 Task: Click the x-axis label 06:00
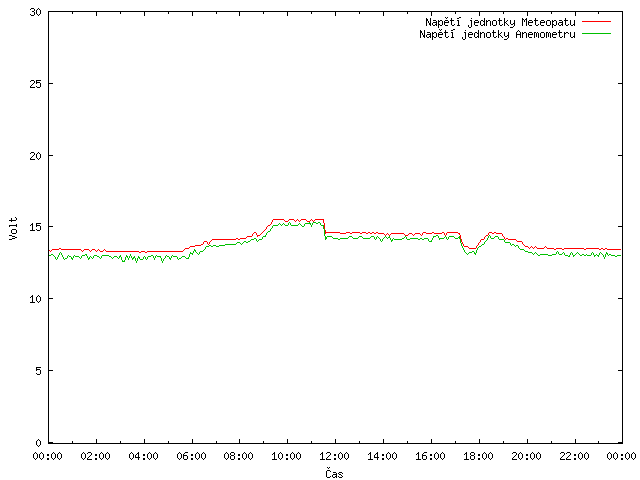191,456
